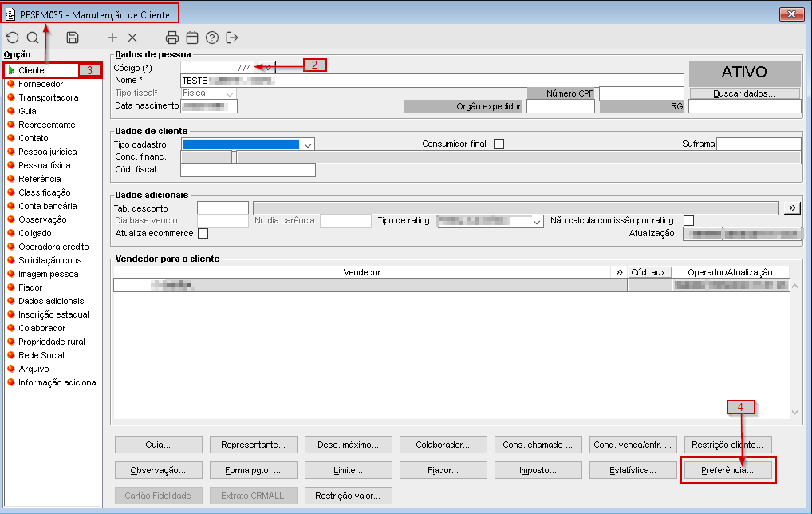Click the Restrição cliente... button

[x=727, y=445]
